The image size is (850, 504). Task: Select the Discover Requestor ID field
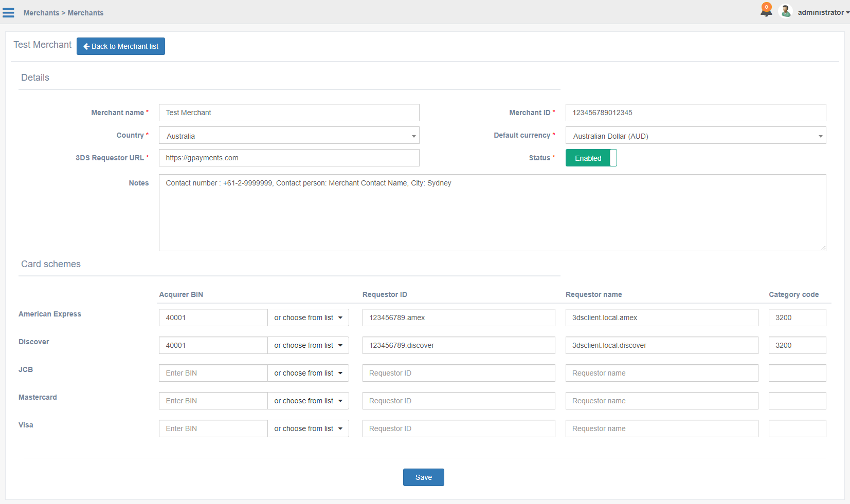pyautogui.click(x=458, y=346)
